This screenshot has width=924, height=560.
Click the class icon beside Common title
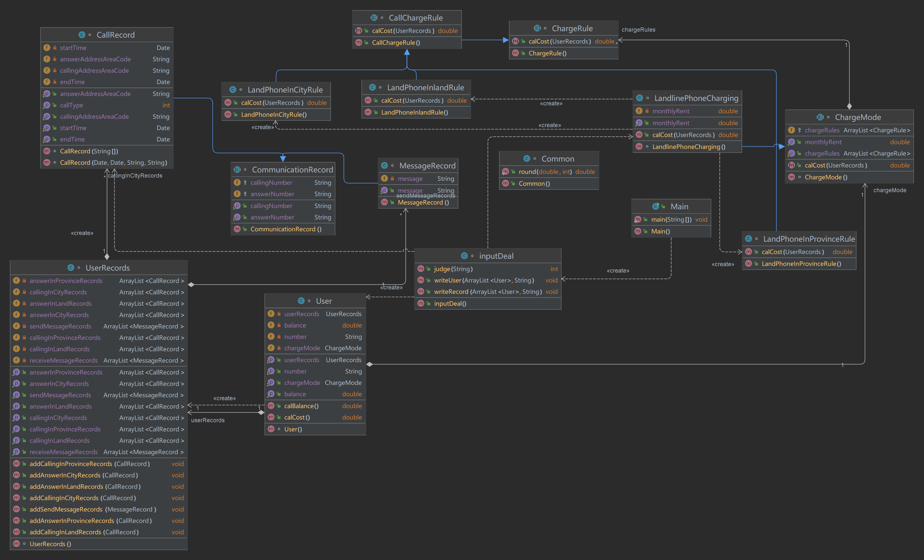pos(527,159)
